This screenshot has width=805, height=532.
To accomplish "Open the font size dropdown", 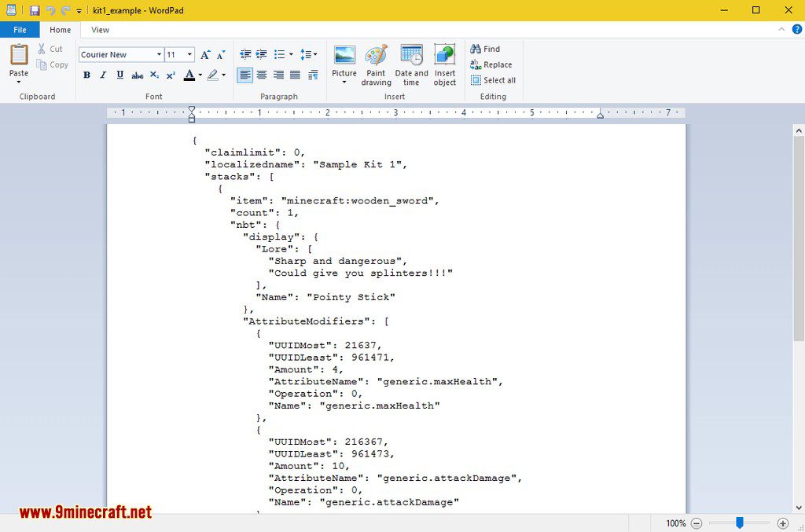I will pos(189,54).
